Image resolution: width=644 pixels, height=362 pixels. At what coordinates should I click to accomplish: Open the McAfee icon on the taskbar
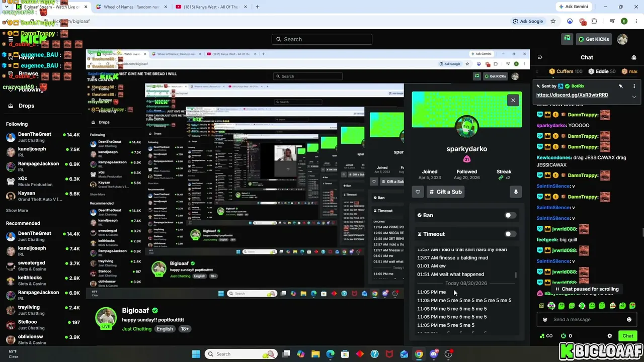[x=389, y=354]
